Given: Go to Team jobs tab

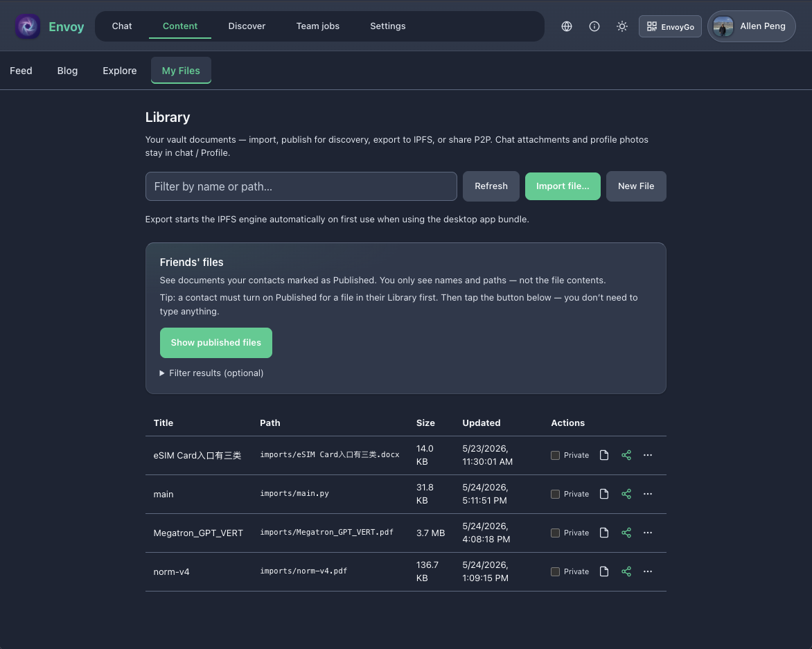Looking at the screenshot, I should (x=317, y=26).
